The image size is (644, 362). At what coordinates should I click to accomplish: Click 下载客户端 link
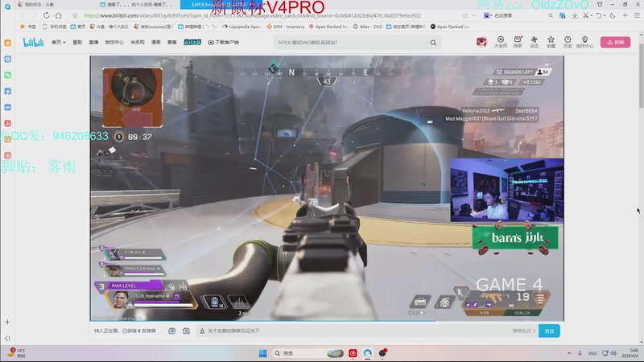(x=224, y=43)
